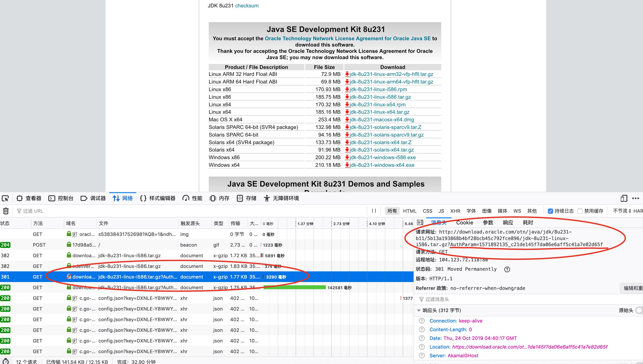The height and width of the screenshot is (364, 643).
Task: Select the 网络 network panel tab
Action: point(123,199)
